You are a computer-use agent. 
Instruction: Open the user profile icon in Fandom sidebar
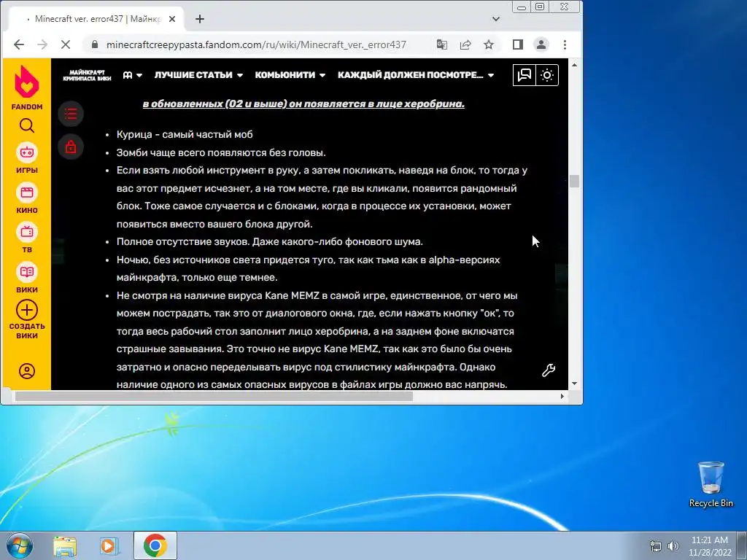point(27,371)
